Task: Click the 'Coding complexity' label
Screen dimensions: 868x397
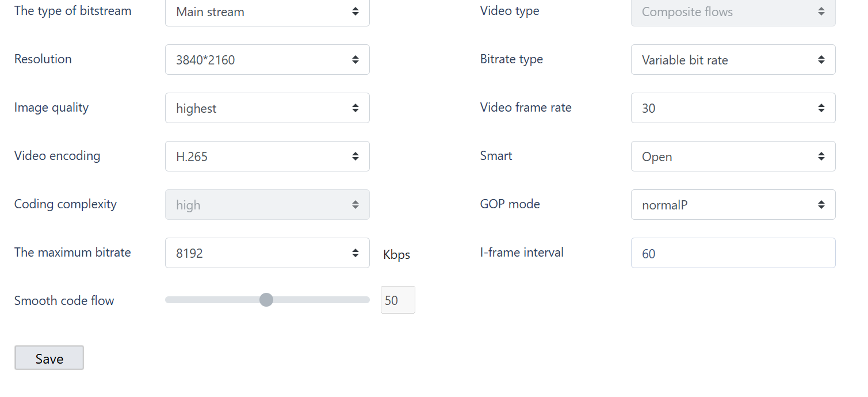Action: (66, 204)
